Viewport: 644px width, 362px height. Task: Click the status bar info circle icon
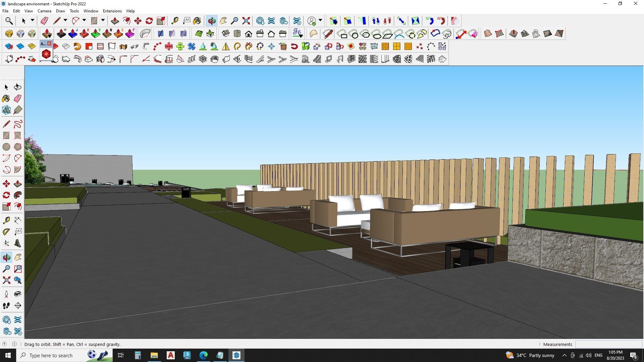tap(14, 344)
